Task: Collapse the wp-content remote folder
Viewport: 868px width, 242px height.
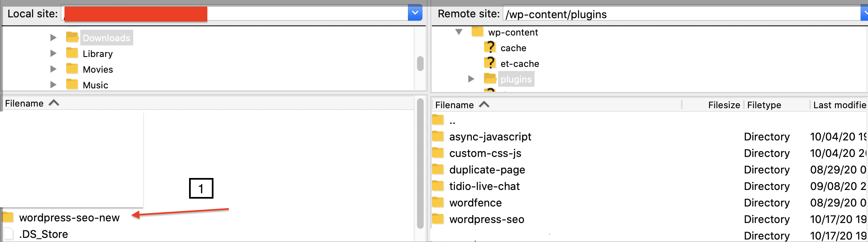Action: (x=459, y=32)
